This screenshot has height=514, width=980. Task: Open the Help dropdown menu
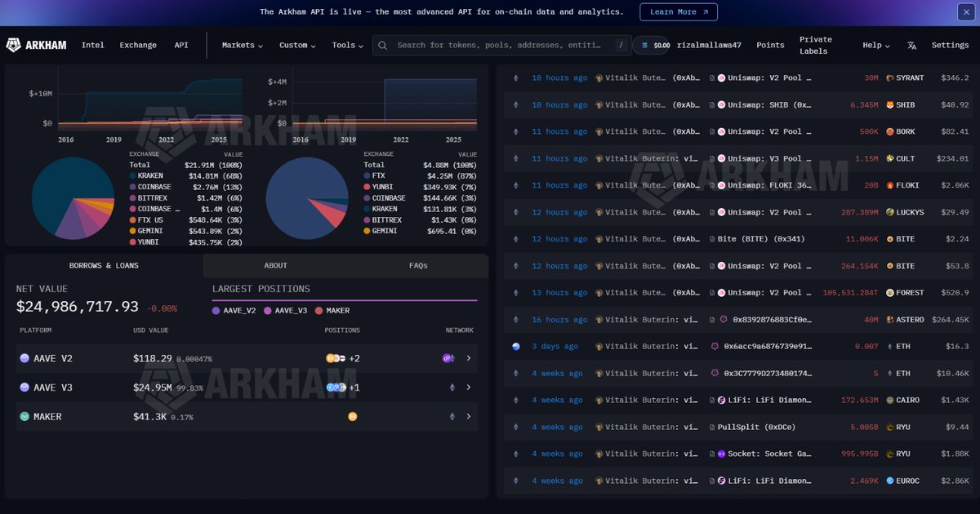coord(876,46)
